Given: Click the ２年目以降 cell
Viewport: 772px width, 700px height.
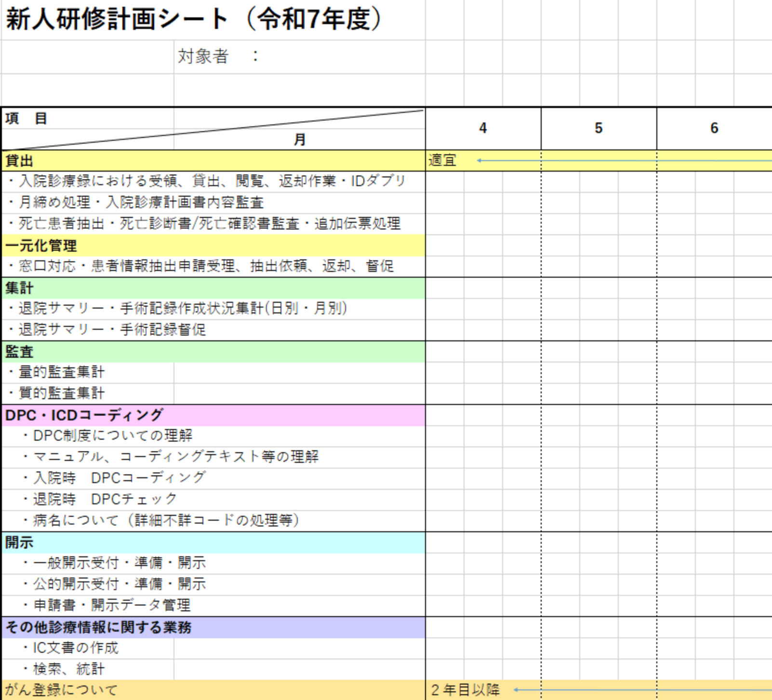Looking at the screenshot, I should tap(465, 690).
